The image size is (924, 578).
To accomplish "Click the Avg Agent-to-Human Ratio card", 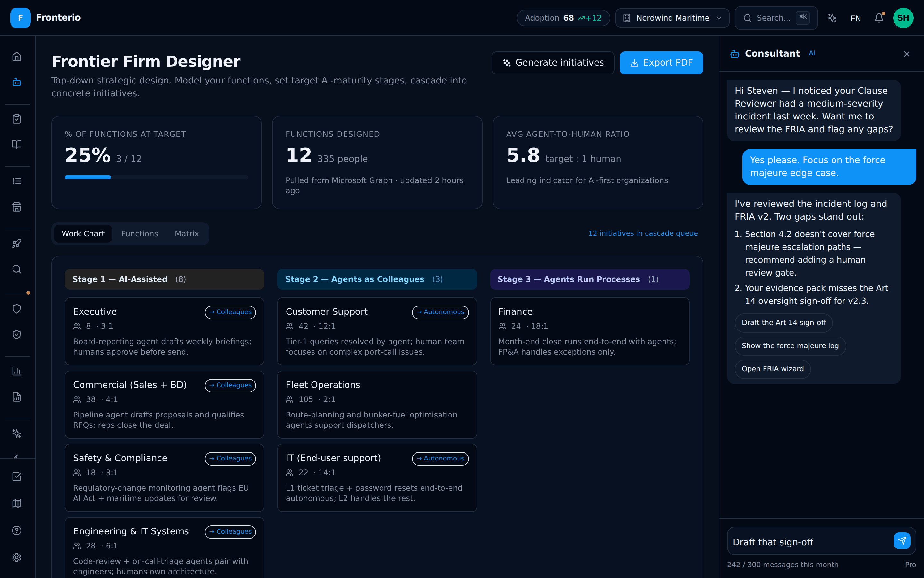I will click(x=597, y=162).
